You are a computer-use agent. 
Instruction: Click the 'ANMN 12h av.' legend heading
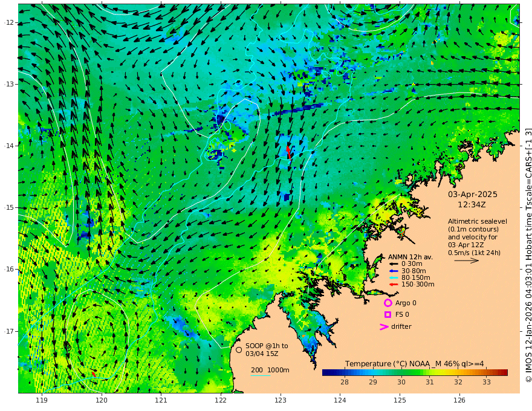point(410,257)
